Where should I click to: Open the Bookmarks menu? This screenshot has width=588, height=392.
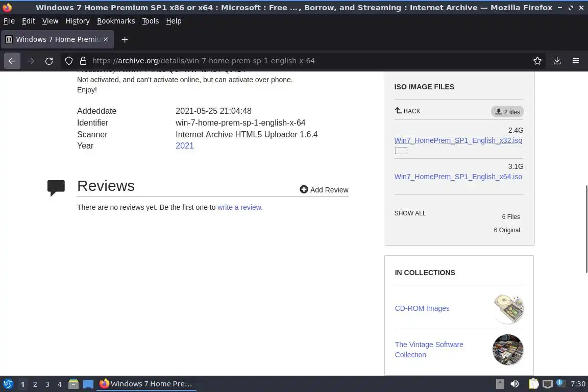click(x=116, y=21)
